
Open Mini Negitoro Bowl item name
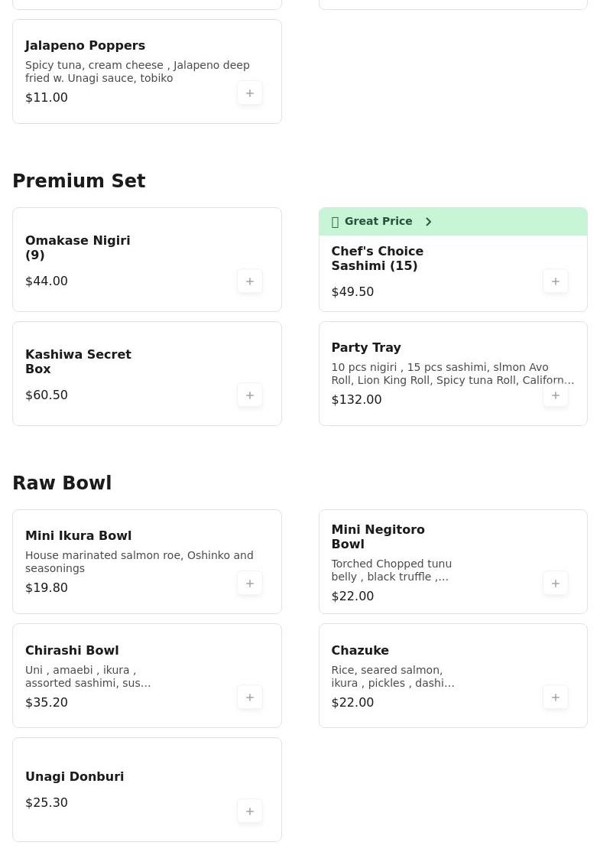(x=378, y=537)
